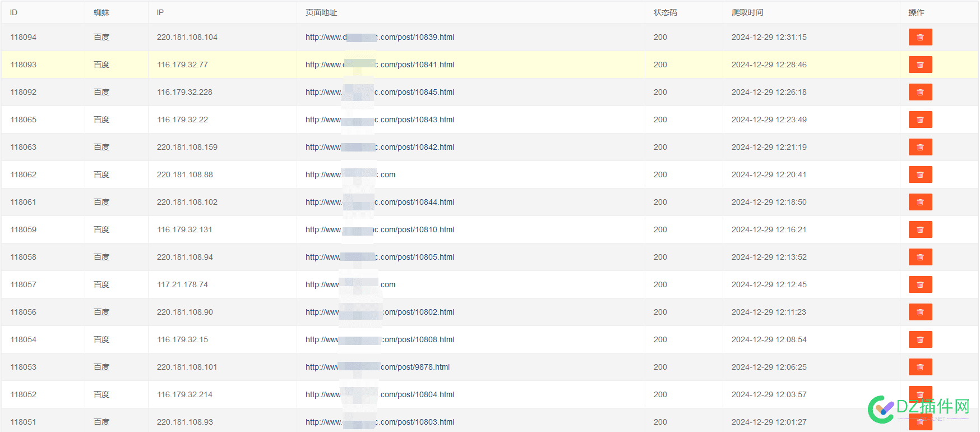Viewport: 980px width, 432px height.
Task: Remove record with IP 220.181.108.88
Action: click(x=920, y=174)
